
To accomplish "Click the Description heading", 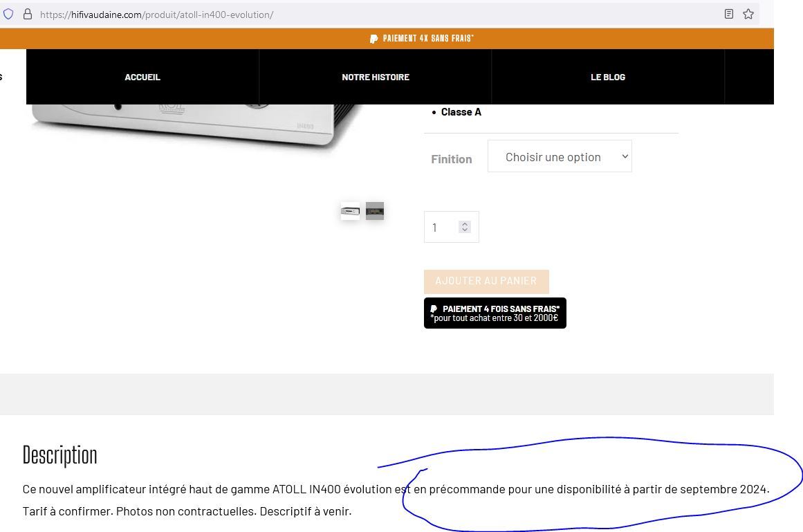I will coord(60,455).
